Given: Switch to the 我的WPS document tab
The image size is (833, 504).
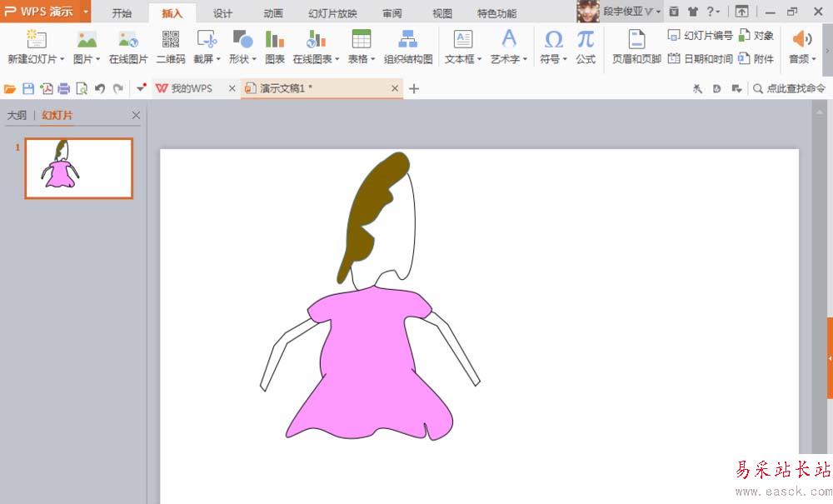Looking at the screenshot, I should [x=191, y=88].
